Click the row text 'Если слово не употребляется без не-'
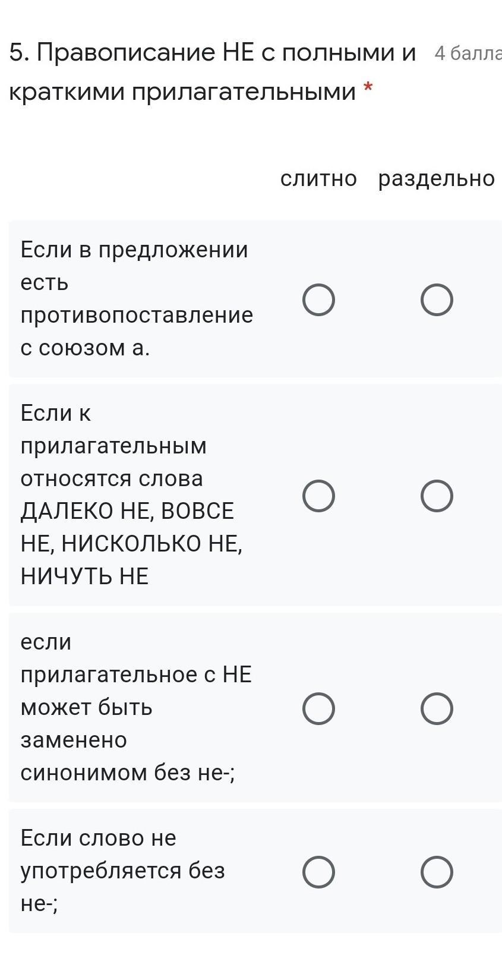502x980 pixels. [122, 871]
